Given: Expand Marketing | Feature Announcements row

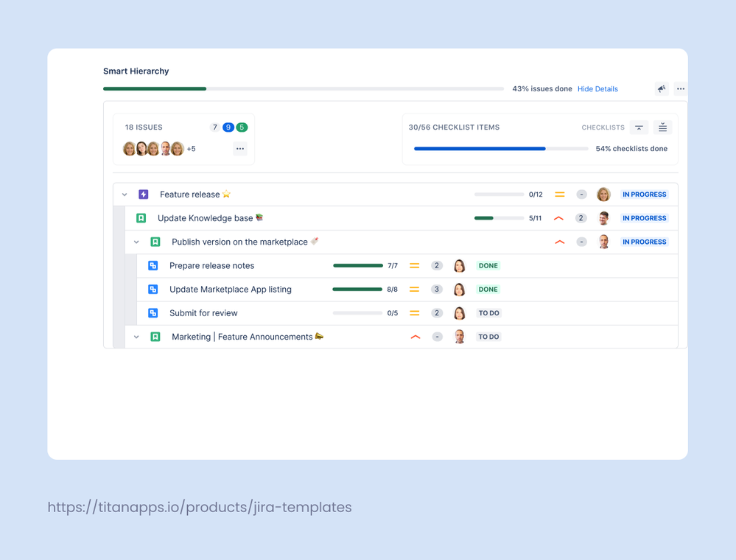Looking at the screenshot, I should pos(136,337).
